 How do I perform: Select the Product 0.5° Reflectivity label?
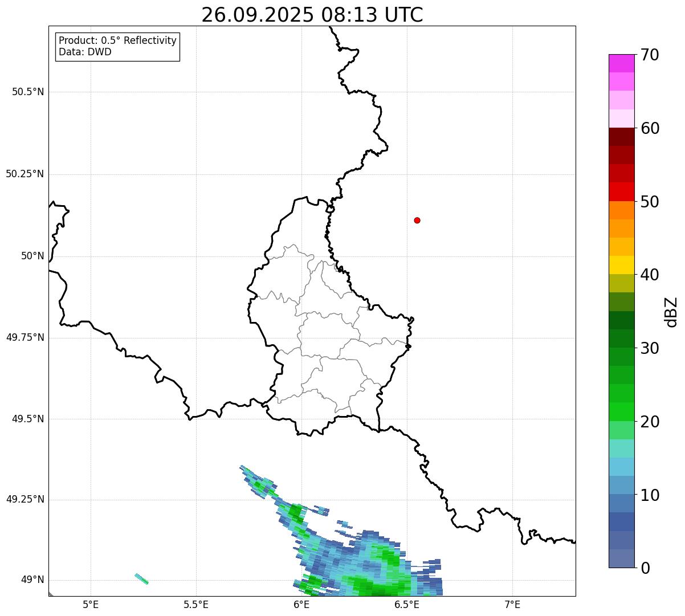117,41
